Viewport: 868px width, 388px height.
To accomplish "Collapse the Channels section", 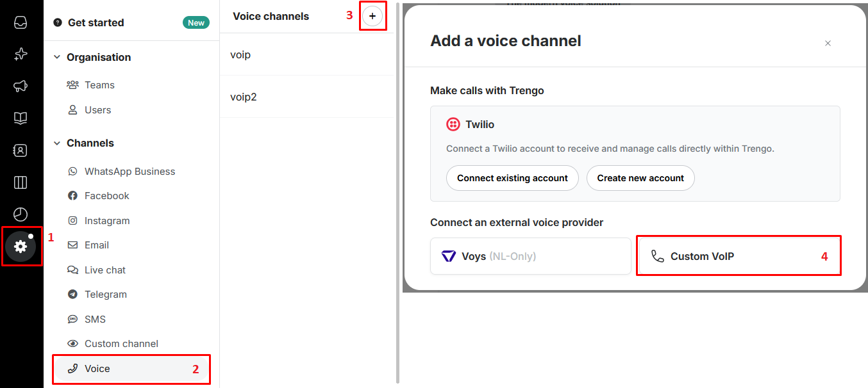I will pyautogui.click(x=58, y=143).
